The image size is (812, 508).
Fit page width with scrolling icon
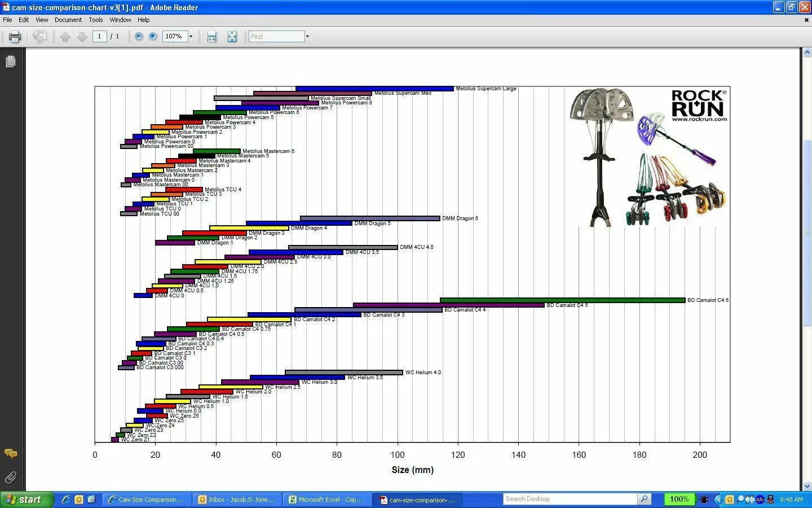pyautogui.click(x=211, y=37)
